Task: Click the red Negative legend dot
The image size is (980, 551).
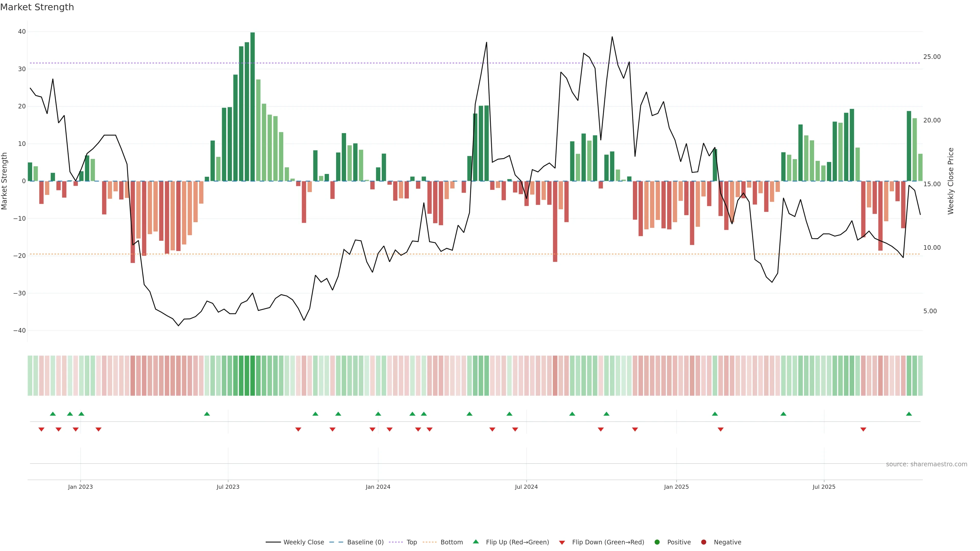Action: pos(703,542)
